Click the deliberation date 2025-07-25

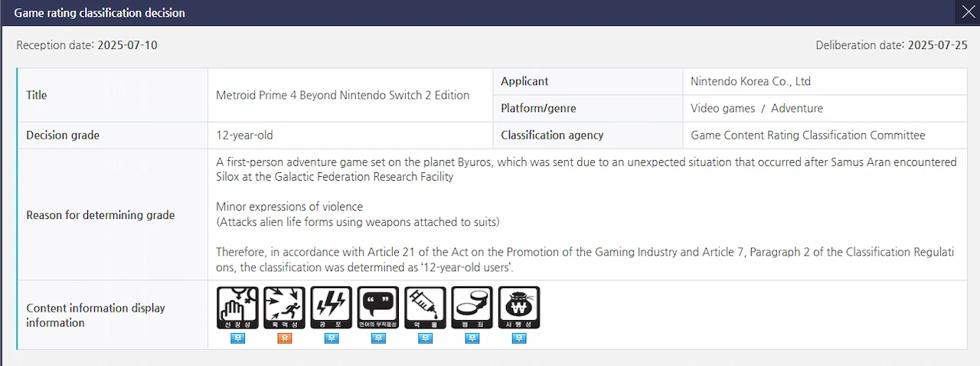(x=937, y=45)
